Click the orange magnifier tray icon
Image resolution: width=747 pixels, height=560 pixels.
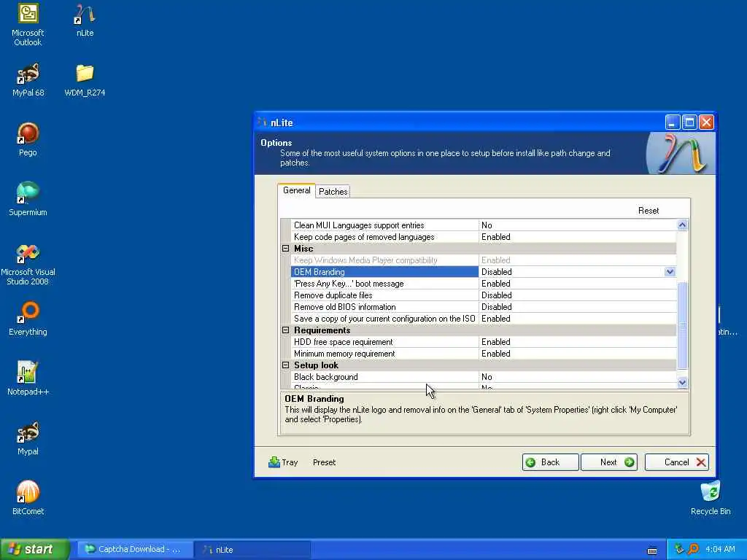[x=693, y=549]
